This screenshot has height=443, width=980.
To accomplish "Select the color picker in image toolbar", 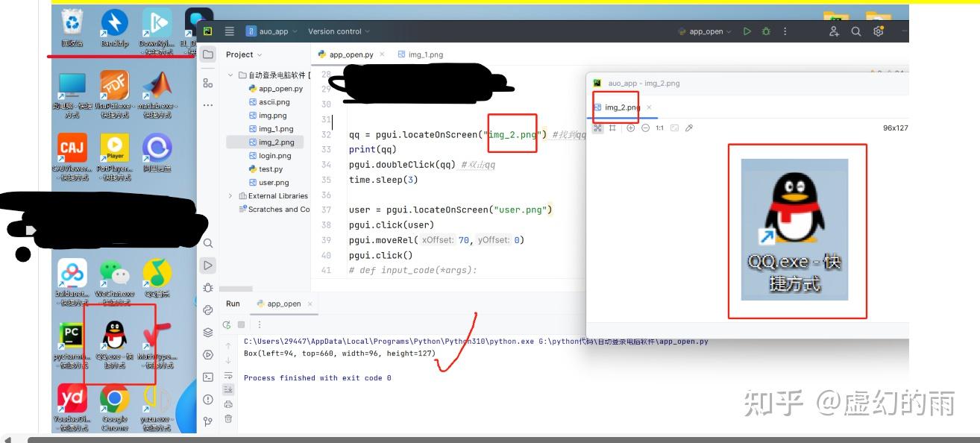I will 689,128.
